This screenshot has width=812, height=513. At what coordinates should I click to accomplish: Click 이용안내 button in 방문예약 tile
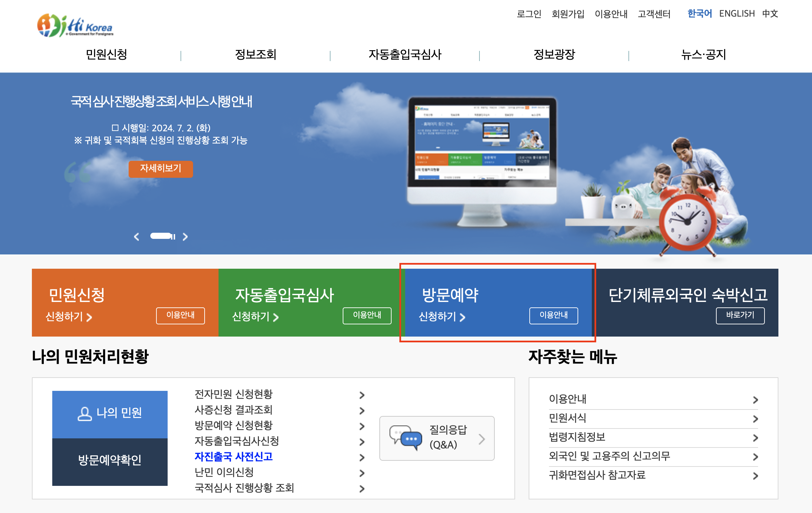click(x=553, y=315)
